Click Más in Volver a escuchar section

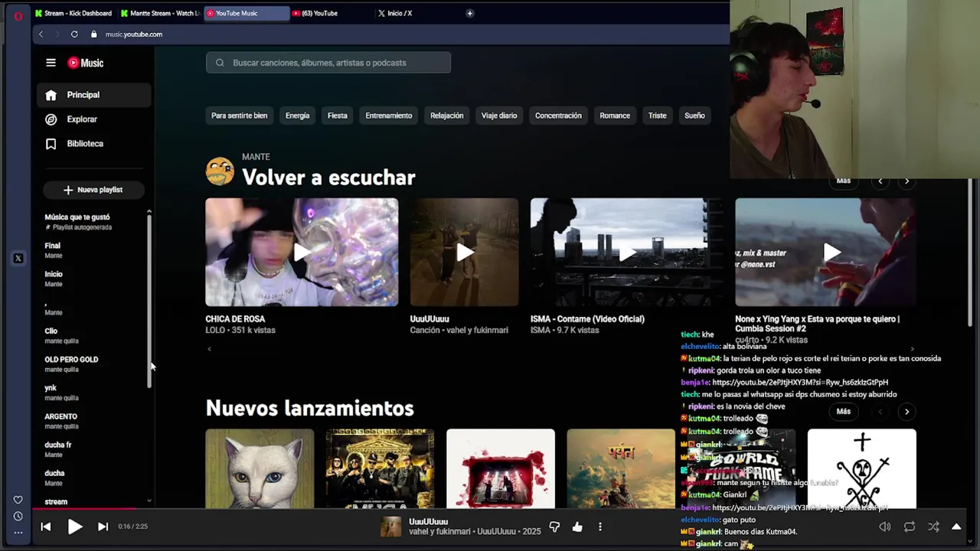[x=844, y=181]
